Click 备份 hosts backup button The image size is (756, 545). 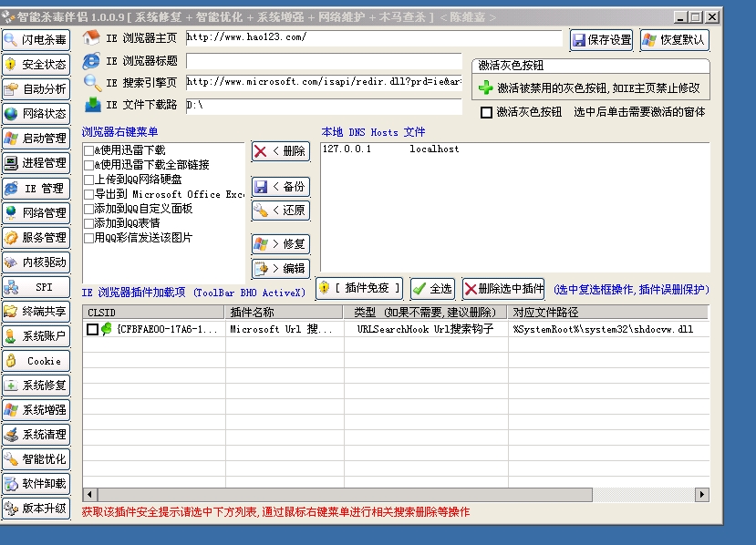281,187
